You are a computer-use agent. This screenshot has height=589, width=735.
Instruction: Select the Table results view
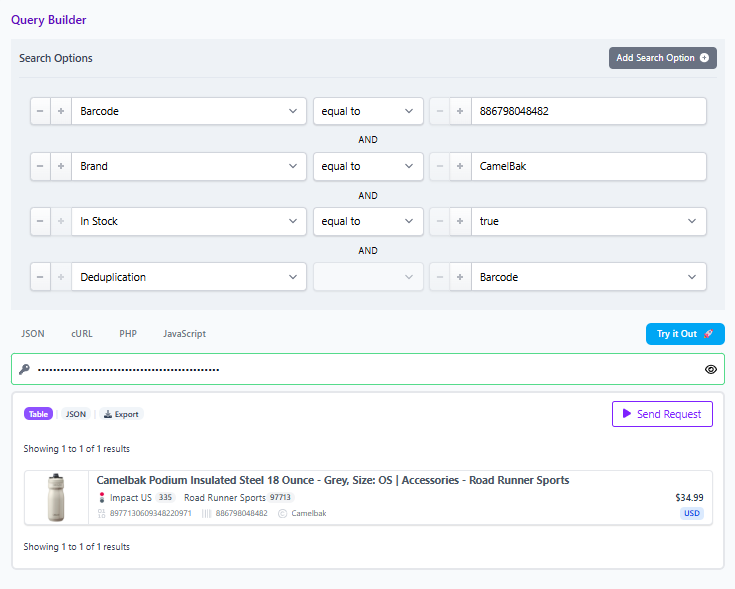pyautogui.click(x=38, y=414)
